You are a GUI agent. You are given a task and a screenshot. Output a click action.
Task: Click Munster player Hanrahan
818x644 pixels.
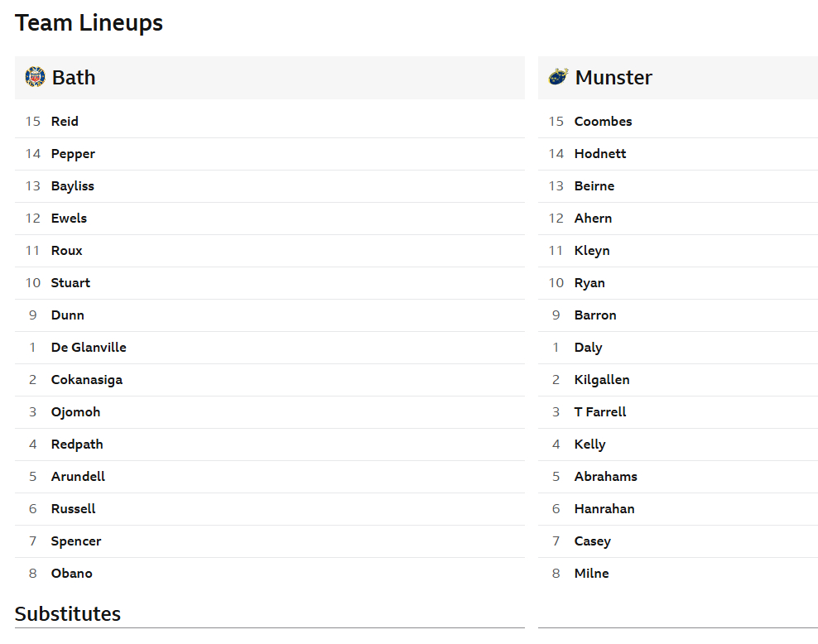(604, 509)
